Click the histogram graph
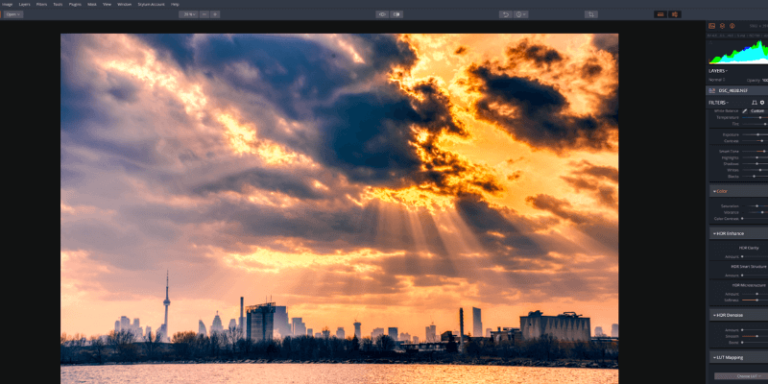 (x=738, y=52)
